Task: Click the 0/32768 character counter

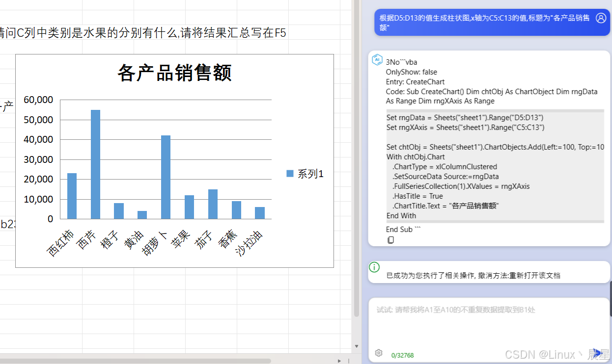Action: (x=402, y=355)
